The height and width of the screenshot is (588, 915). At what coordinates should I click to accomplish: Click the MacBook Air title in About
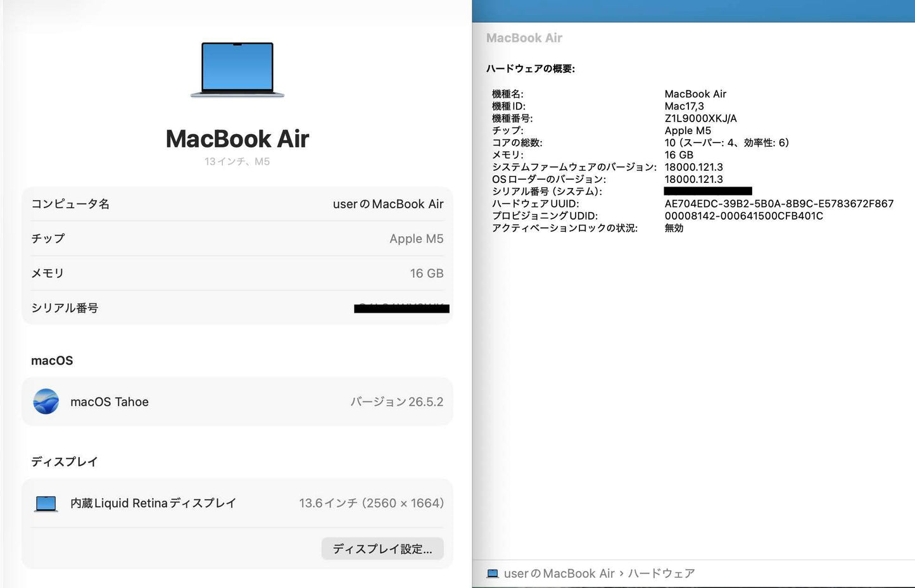[237, 139]
